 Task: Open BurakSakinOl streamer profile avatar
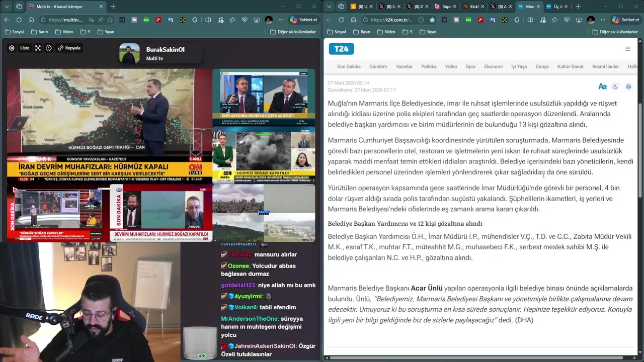coord(129,54)
